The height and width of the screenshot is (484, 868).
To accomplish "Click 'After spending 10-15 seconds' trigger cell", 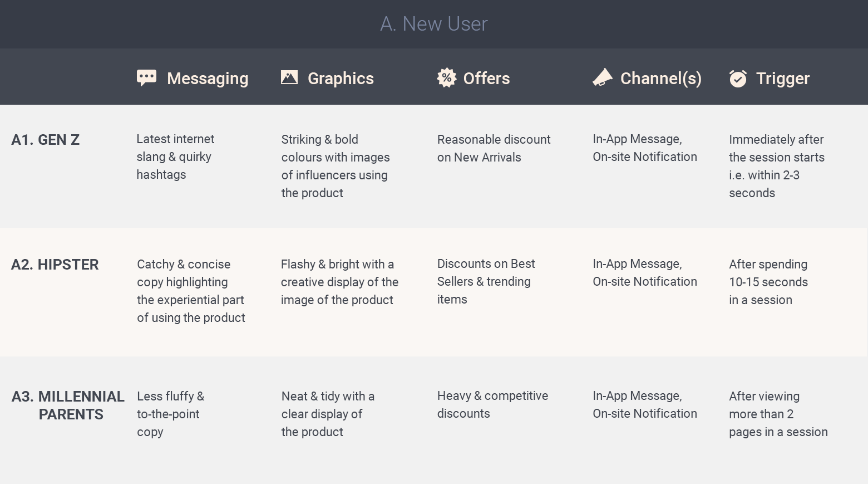I will [768, 282].
